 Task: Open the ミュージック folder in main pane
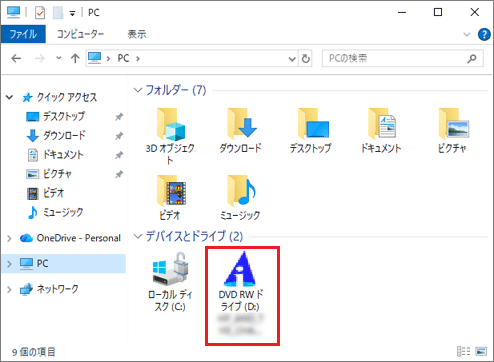coord(240,197)
